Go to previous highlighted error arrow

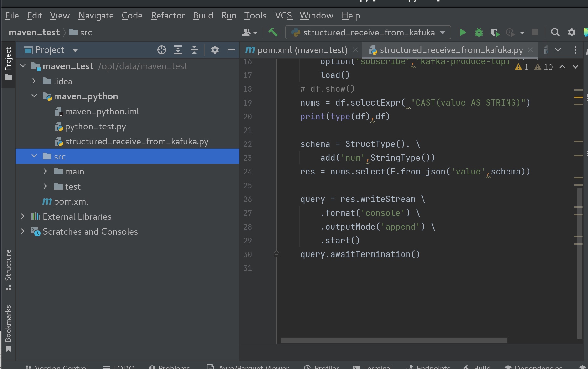tap(562, 67)
